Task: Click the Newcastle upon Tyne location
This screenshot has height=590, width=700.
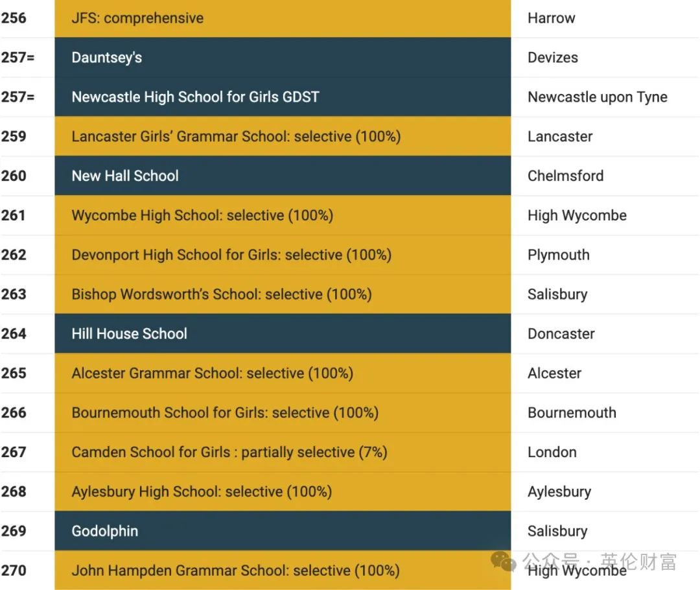Action: click(598, 97)
